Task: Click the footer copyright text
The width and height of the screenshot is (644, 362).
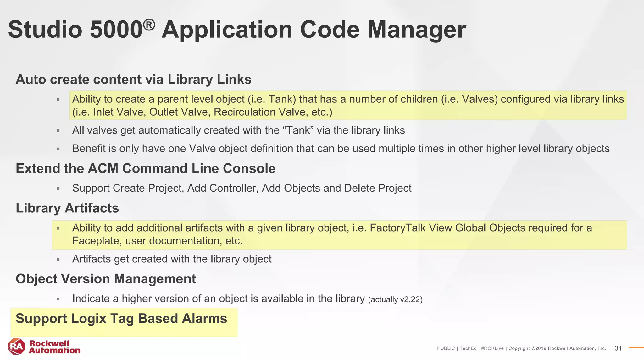Action: click(x=521, y=348)
